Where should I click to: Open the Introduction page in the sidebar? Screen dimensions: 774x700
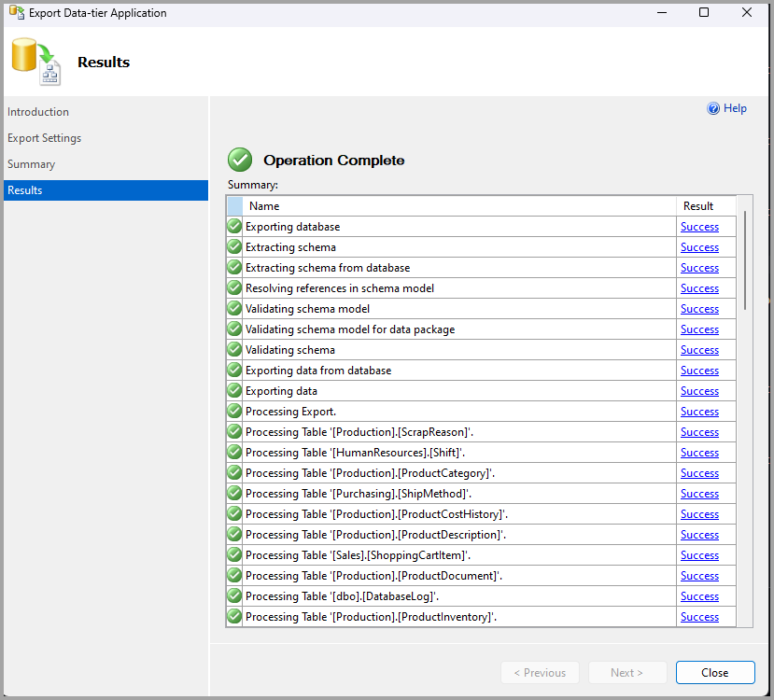tap(38, 112)
